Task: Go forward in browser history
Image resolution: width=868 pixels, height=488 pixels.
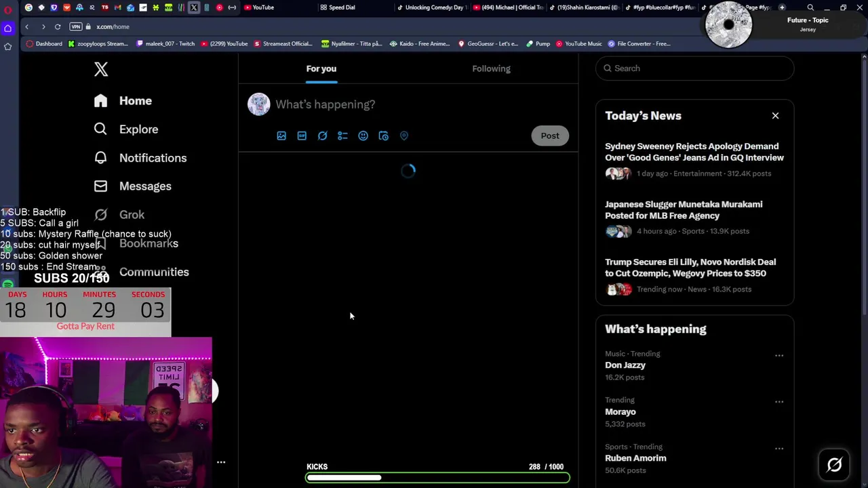Action: point(43,26)
